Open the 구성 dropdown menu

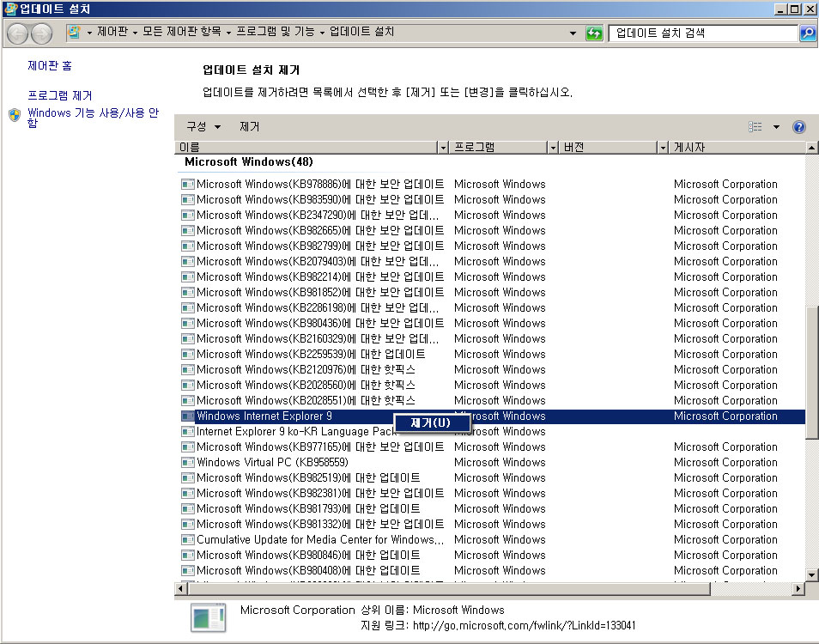[x=203, y=127]
